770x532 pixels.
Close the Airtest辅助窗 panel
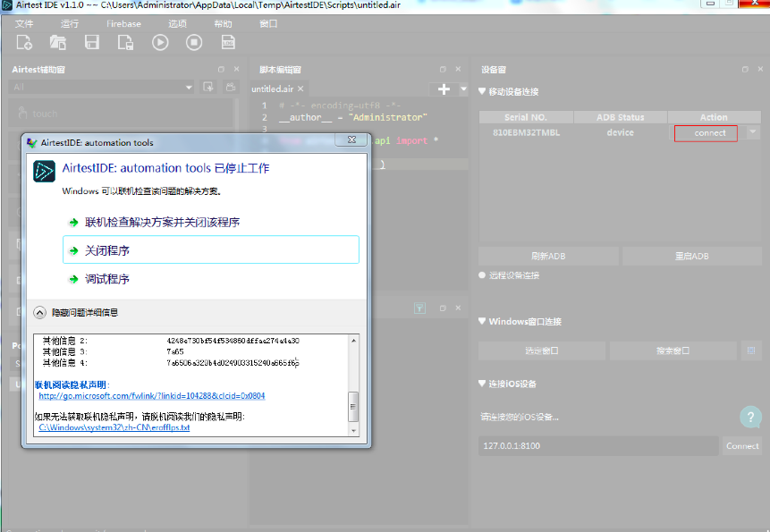pyautogui.click(x=236, y=69)
